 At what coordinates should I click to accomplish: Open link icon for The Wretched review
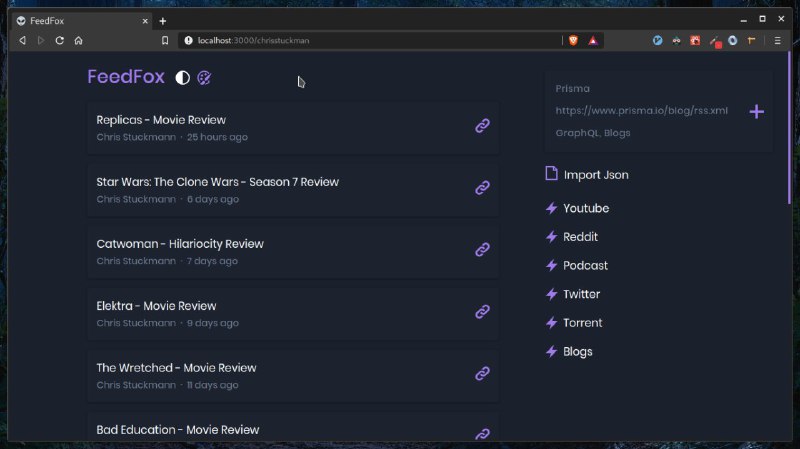[482, 374]
